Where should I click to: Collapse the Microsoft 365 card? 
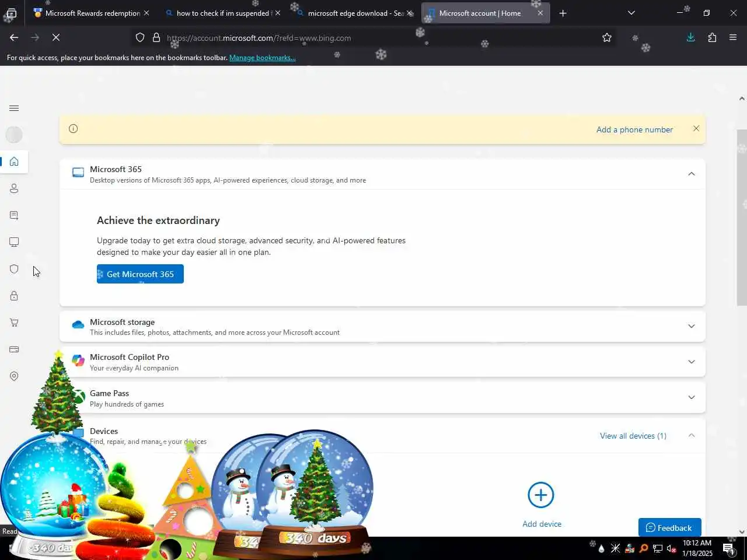(692, 174)
